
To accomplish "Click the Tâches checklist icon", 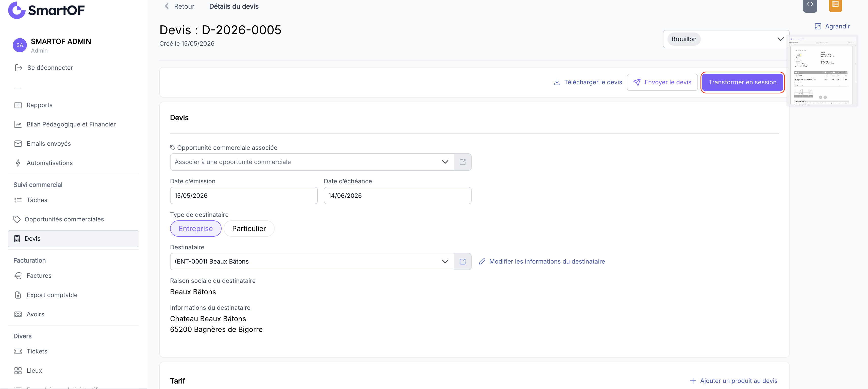I will [18, 200].
